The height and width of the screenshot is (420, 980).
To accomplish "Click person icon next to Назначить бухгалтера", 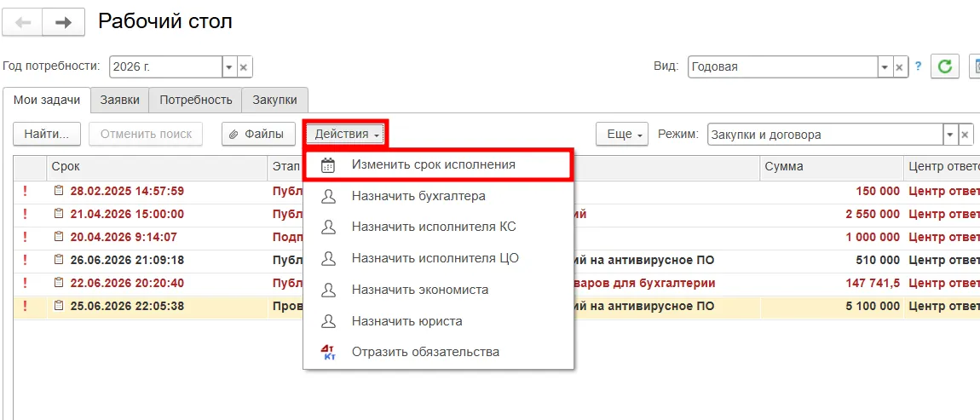I will pyautogui.click(x=327, y=196).
